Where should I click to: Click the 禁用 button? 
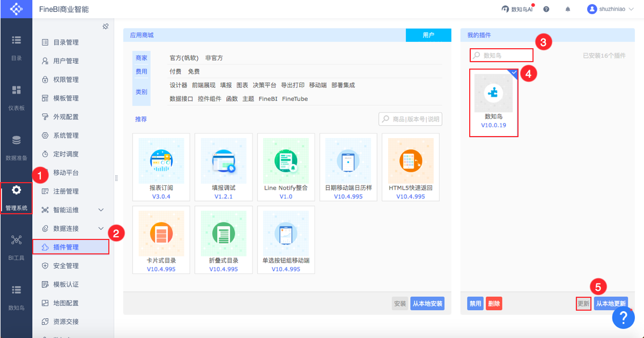point(475,304)
